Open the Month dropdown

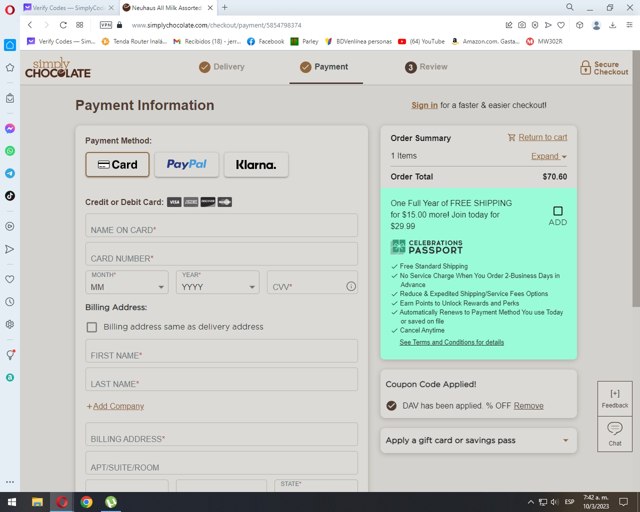(x=127, y=282)
